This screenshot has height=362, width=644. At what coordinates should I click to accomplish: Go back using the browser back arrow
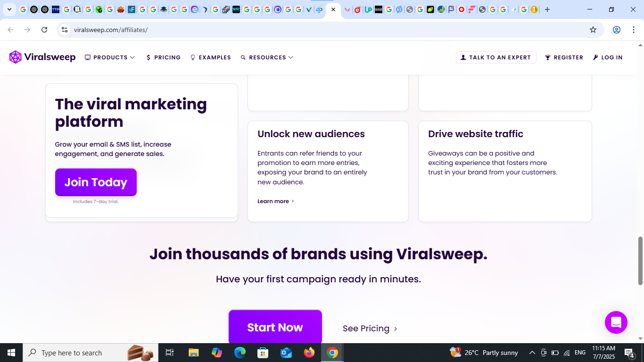point(10,30)
